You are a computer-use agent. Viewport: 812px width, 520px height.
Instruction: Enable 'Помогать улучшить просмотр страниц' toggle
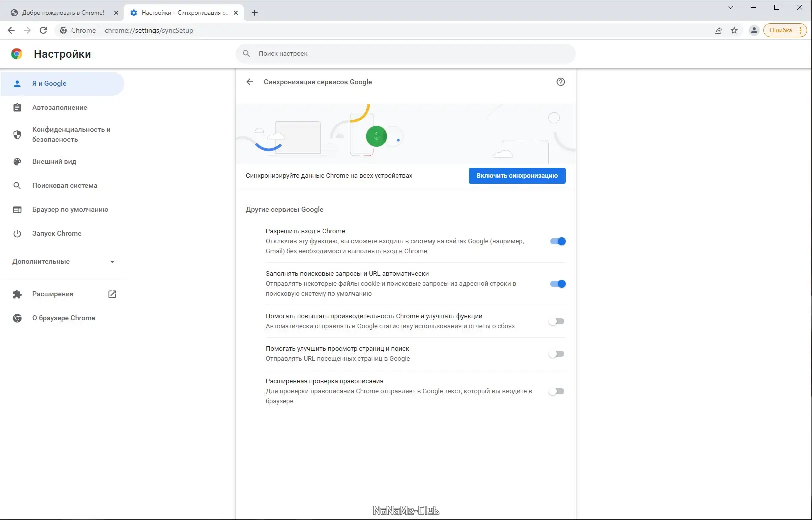(x=556, y=354)
